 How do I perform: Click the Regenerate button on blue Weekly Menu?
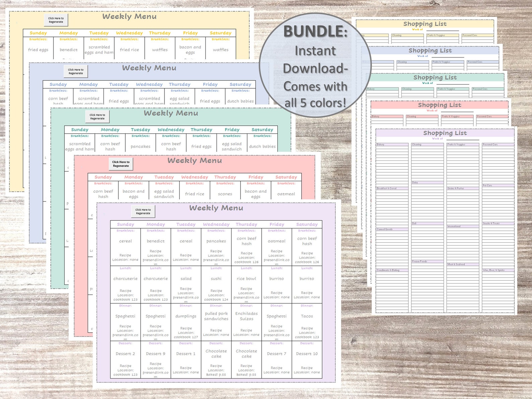tap(76, 72)
